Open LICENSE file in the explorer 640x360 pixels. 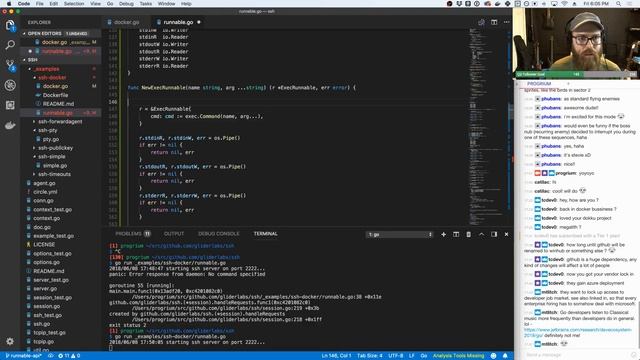[x=44, y=244]
